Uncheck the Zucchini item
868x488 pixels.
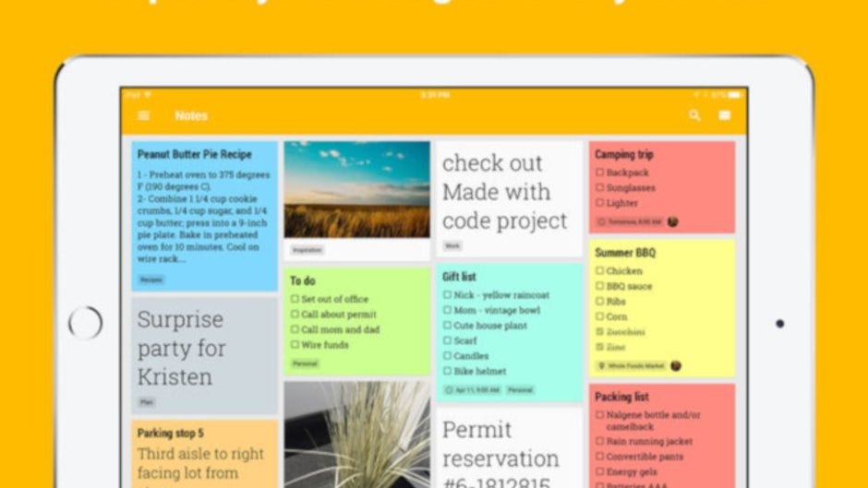(599, 331)
